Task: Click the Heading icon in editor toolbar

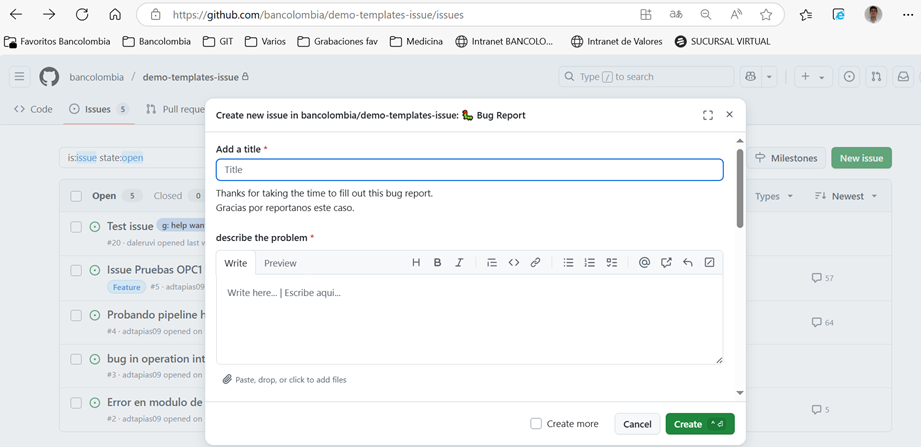Action: [416, 263]
